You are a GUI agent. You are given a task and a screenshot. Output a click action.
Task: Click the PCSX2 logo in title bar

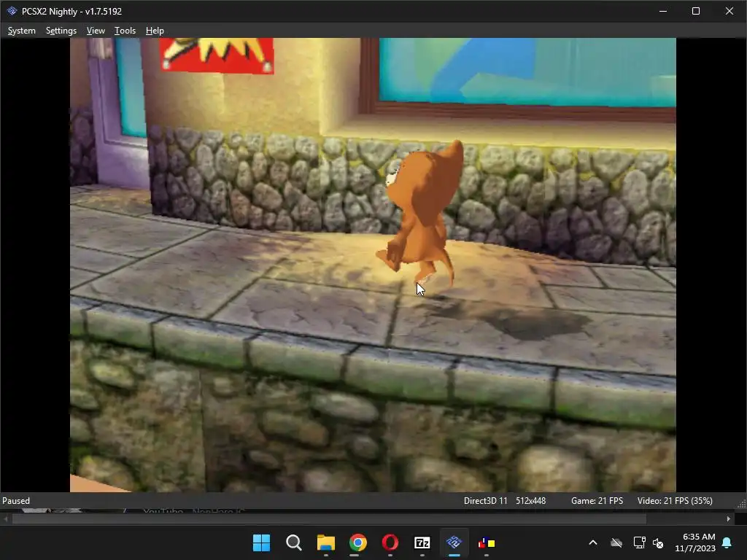click(x=12, y=11)
